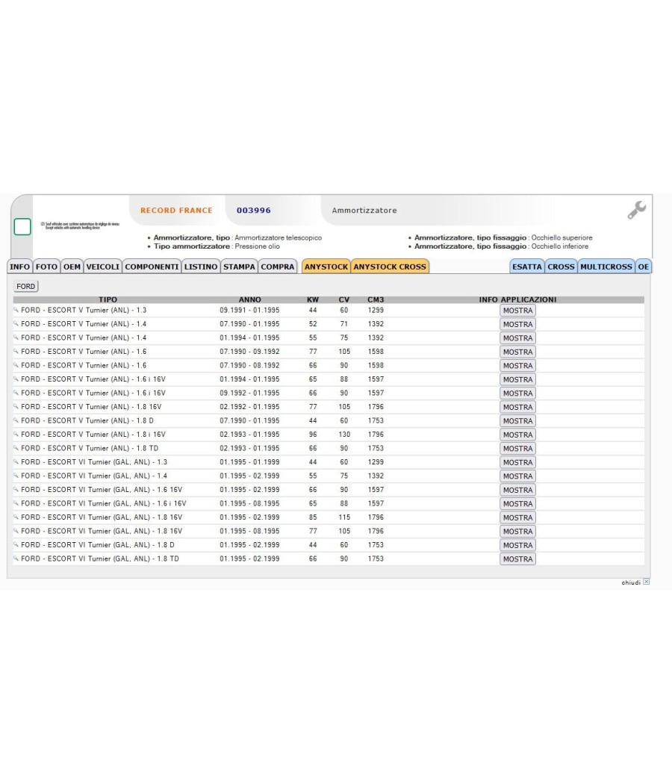The height and width of the screenshot is (784, 672).
Task: Open the ANYSTOCK CROSS tab
Action: click(390, 267)
